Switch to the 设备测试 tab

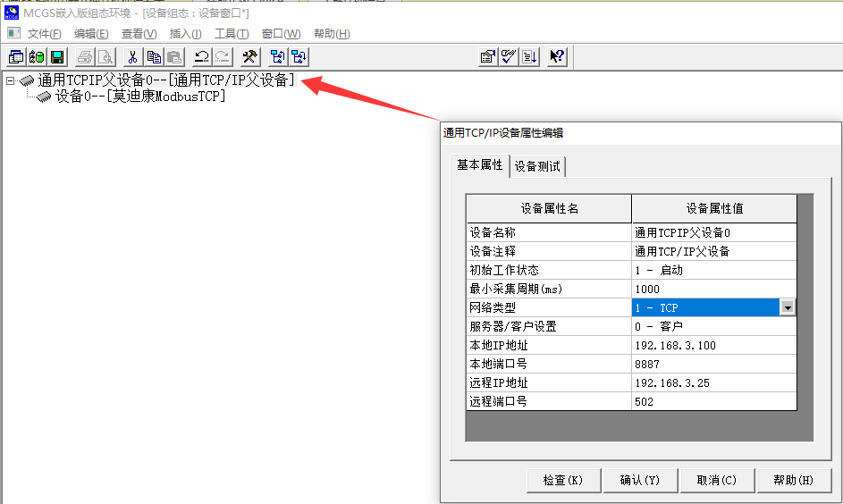click(537, 166)
